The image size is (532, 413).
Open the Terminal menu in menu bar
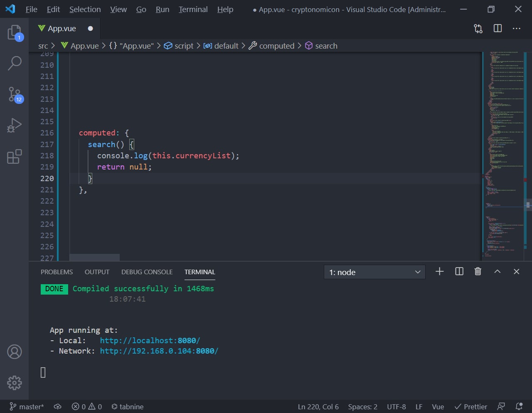(193, 9)
